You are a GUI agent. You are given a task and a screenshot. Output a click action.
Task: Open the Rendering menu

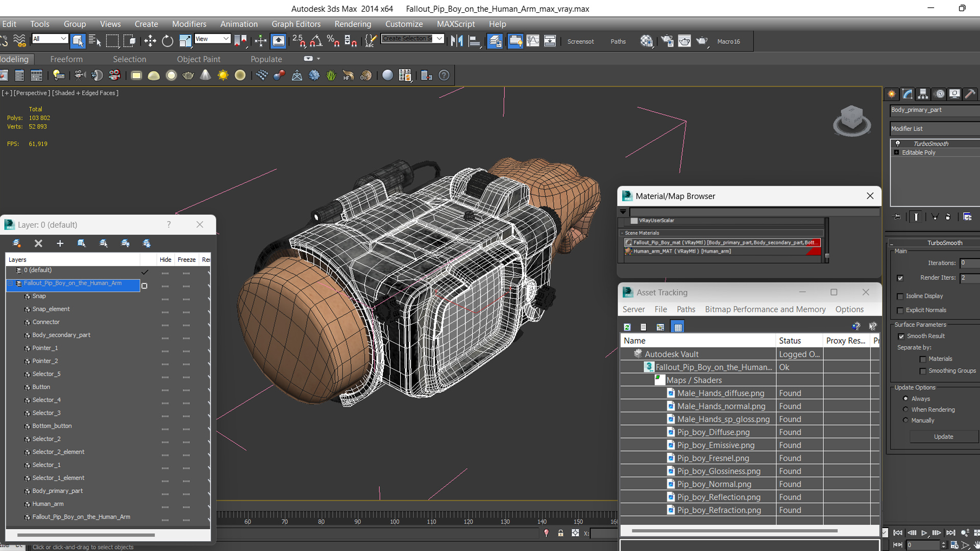tap(353, 24)
